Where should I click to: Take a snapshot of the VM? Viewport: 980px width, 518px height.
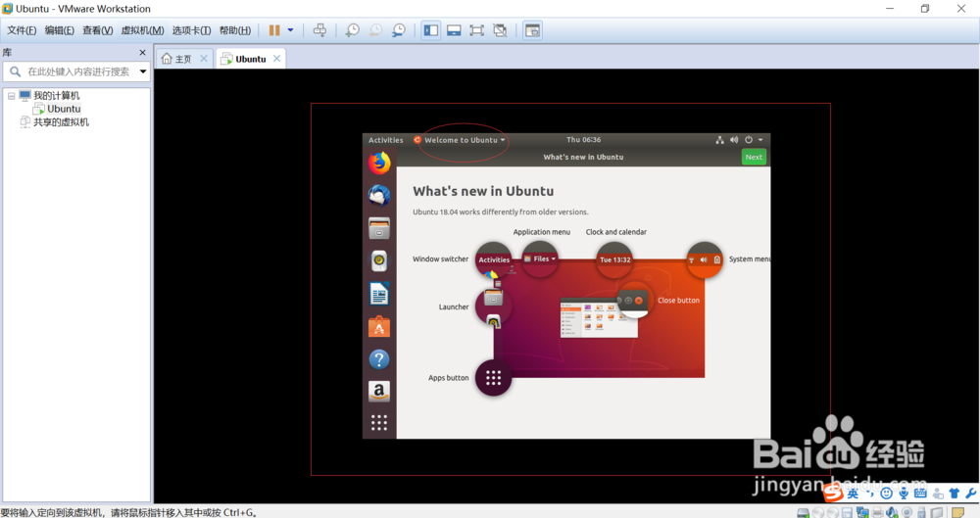point(353,30)
